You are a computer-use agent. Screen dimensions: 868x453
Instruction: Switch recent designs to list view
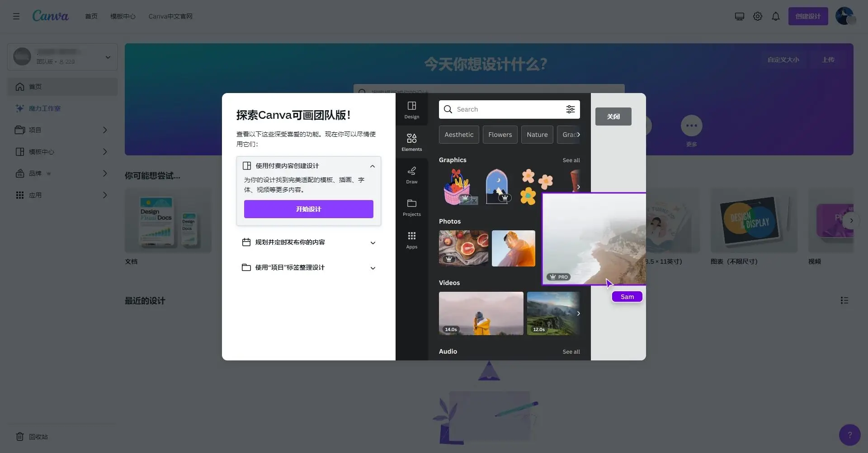coord(844,300)
